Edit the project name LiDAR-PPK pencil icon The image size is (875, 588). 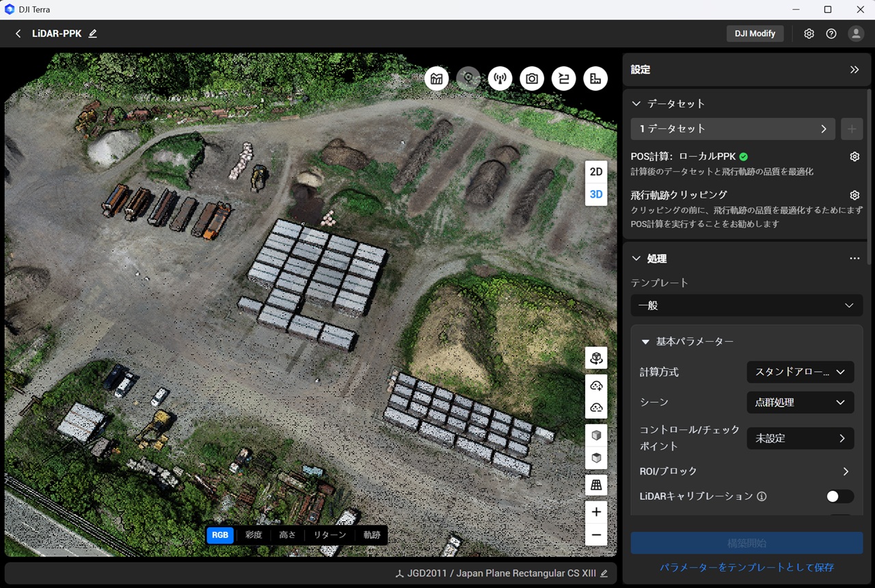[93, 34]
